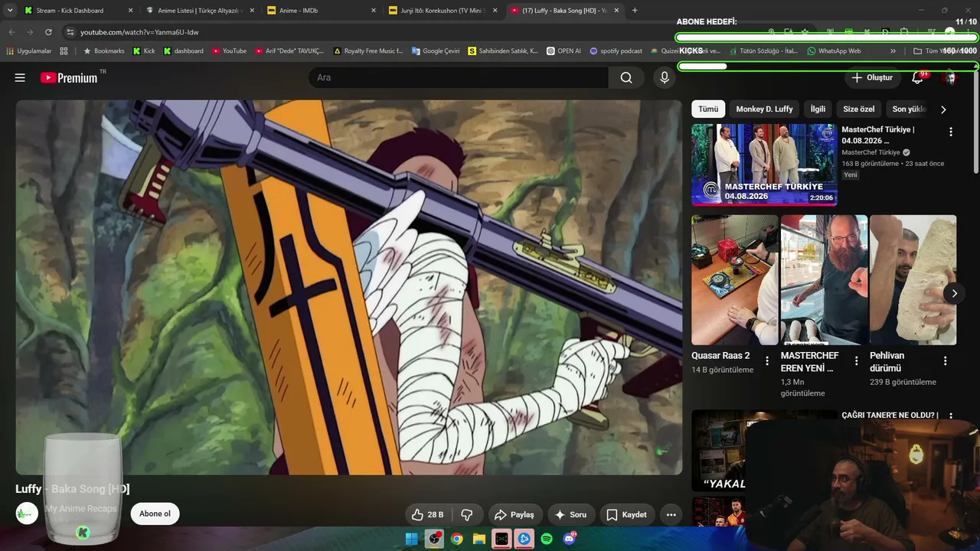The width and height of the screenshot is (980, 551).
Task: Open the dashboard bookmark
Action: (x=183, y=51)
